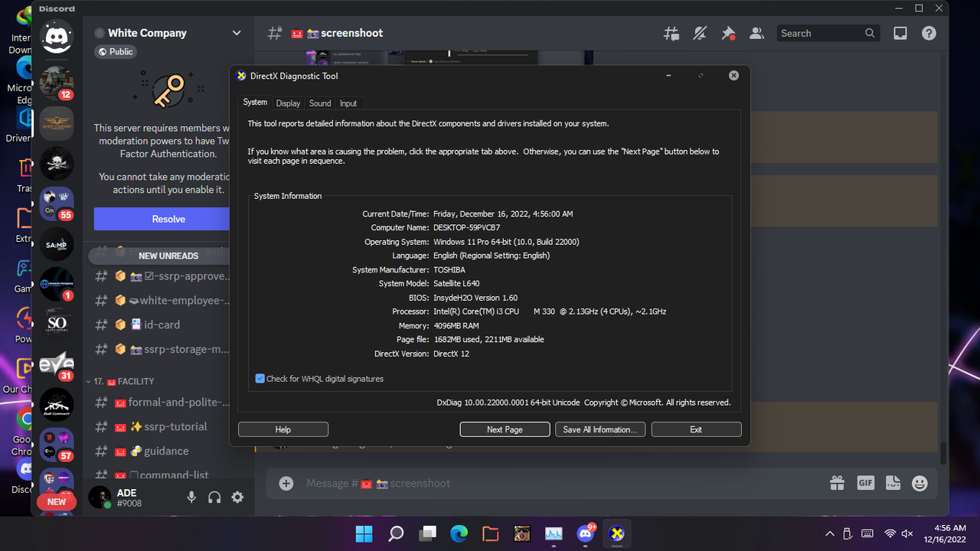Open the ssrp-approve channel
980x551 pixels.
click(x=162, y=276)
